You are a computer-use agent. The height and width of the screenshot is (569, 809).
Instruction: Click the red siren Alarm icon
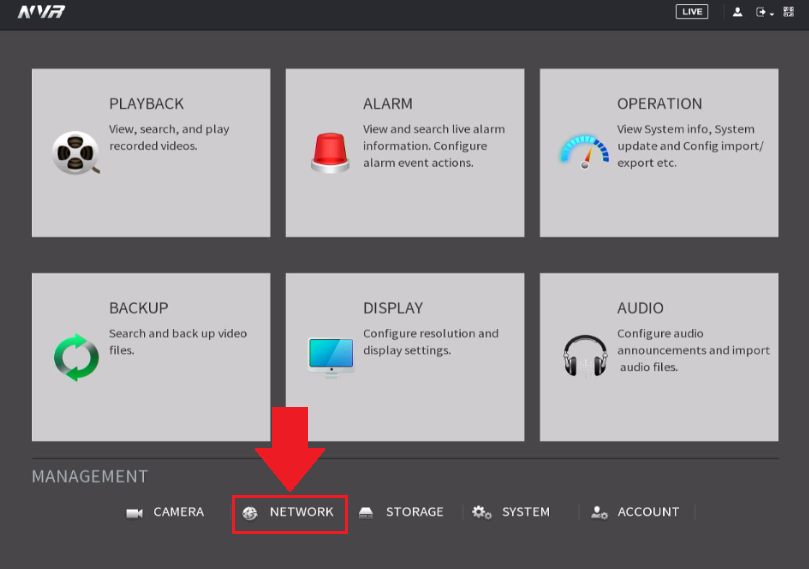click(330, 152)
